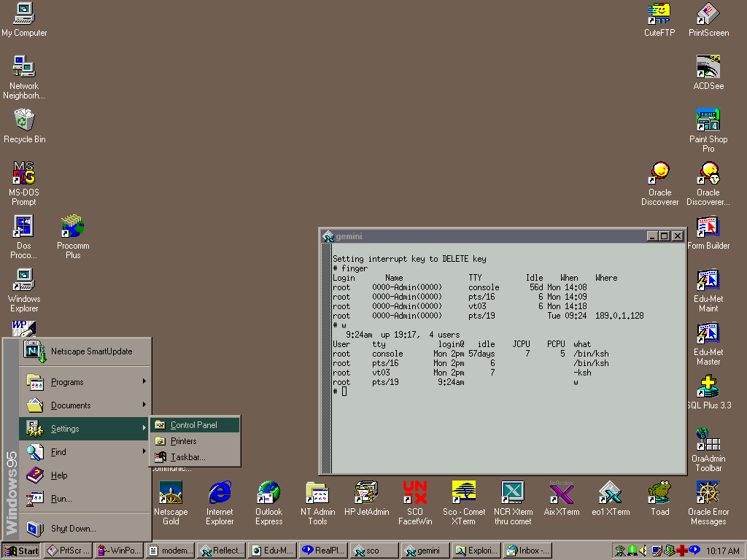Highlight the Settings entry in Start menu
Screen dimensions: 747x560
[85, 429]
